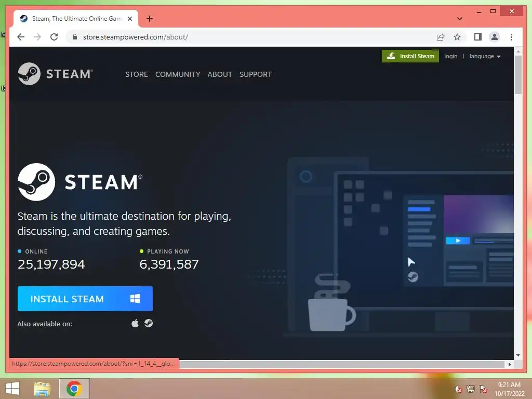Open the Chrome side panel icon

tap(478, 37)
